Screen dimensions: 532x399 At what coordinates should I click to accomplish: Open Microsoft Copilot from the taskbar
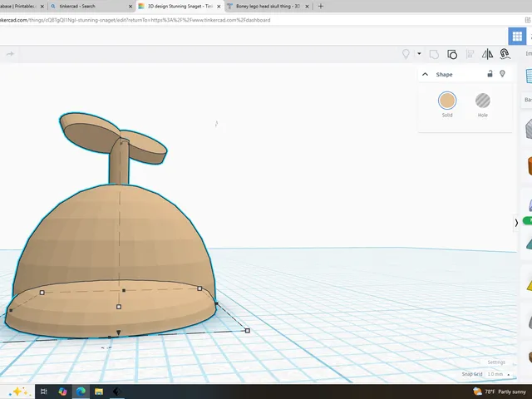[62, 392]
